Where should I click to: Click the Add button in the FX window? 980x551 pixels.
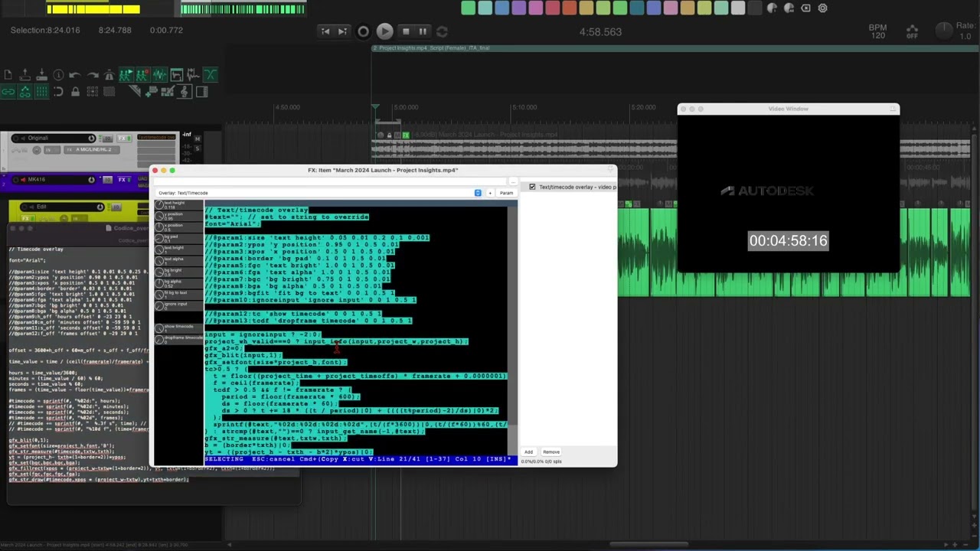[x=528, y=452]
